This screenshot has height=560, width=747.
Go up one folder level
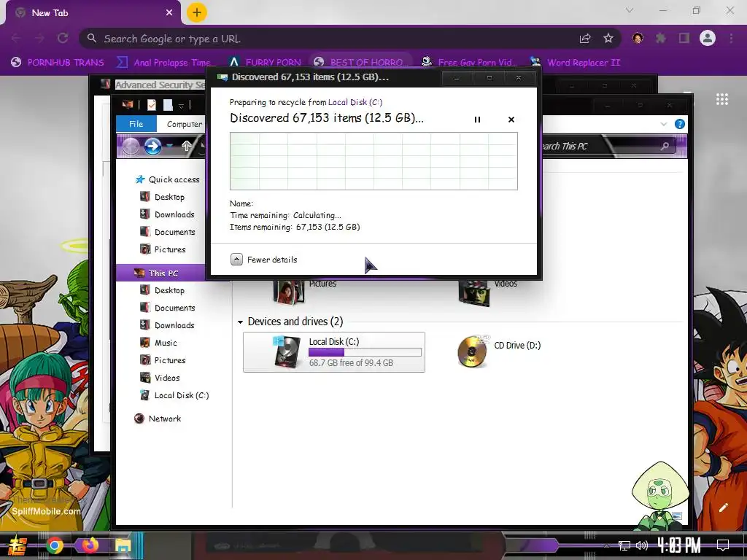pyautogui.click(x=186, y=146)
